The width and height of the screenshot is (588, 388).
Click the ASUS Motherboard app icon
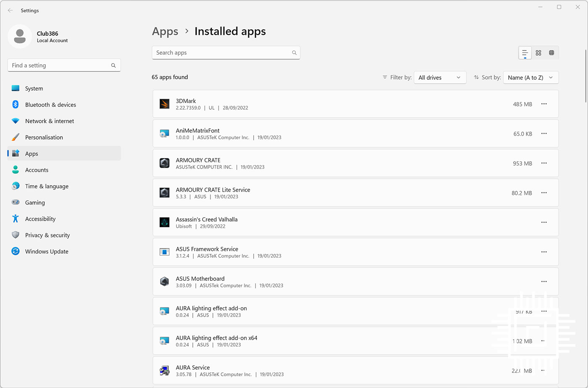[164, 282]
